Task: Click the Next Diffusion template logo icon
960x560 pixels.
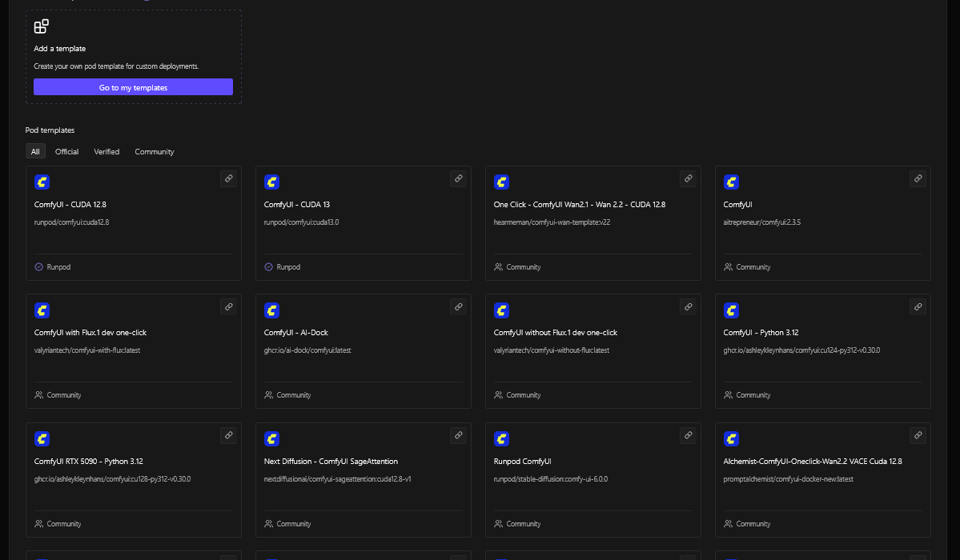Action: click(272, 439)
